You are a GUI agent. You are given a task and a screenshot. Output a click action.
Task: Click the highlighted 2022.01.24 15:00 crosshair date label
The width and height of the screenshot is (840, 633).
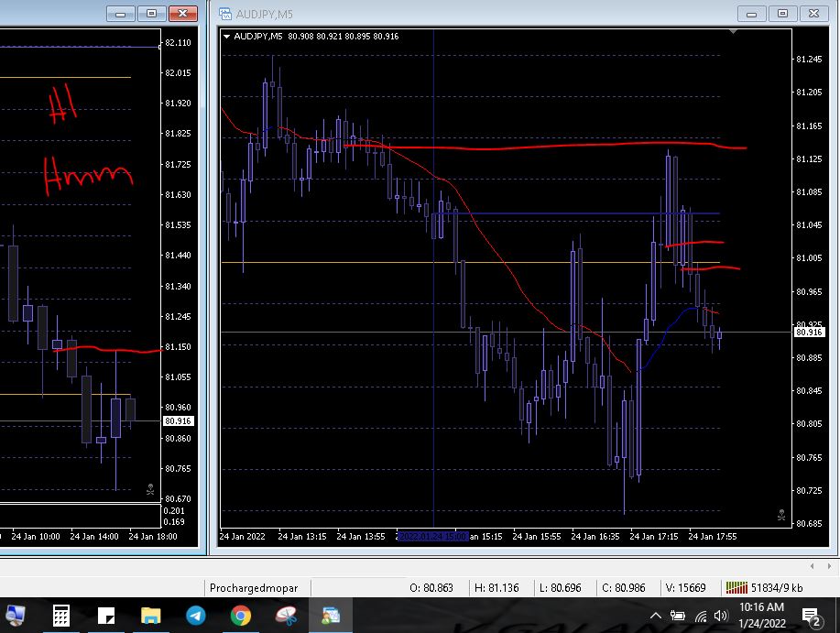coord(433,536)
